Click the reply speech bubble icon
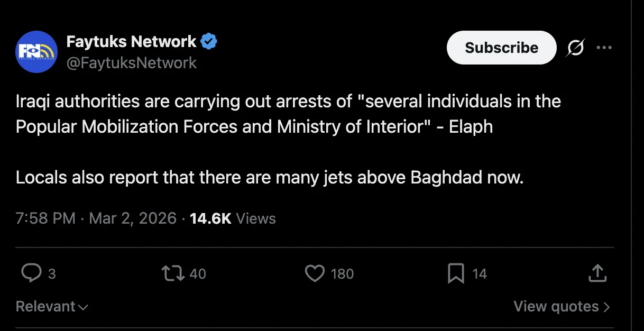 31,273
